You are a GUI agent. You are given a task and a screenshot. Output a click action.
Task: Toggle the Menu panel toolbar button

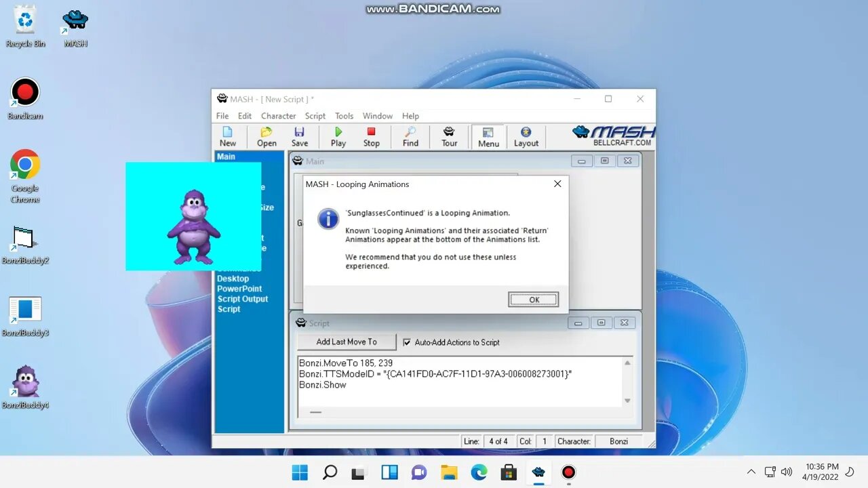tap(488, 136)
